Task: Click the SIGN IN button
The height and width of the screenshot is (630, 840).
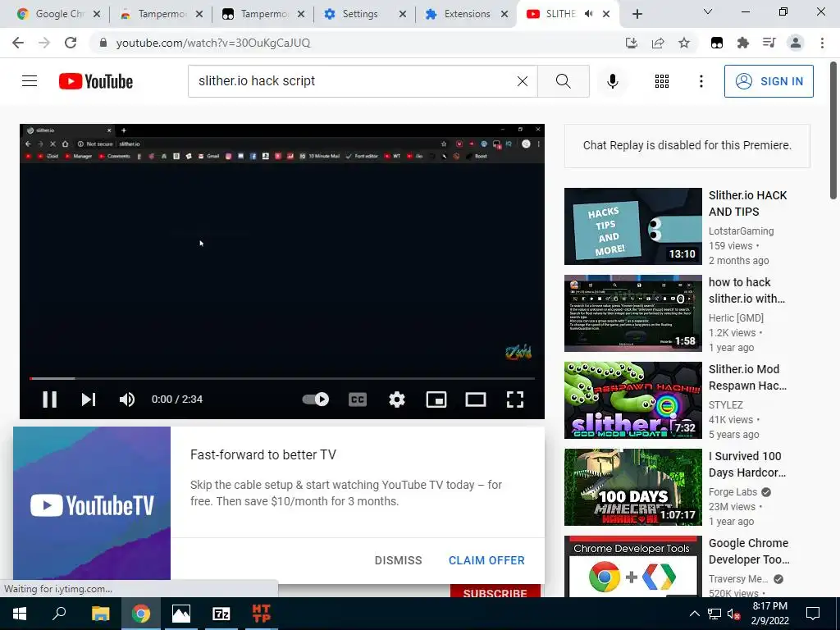Action: click(x=768, y=81)
